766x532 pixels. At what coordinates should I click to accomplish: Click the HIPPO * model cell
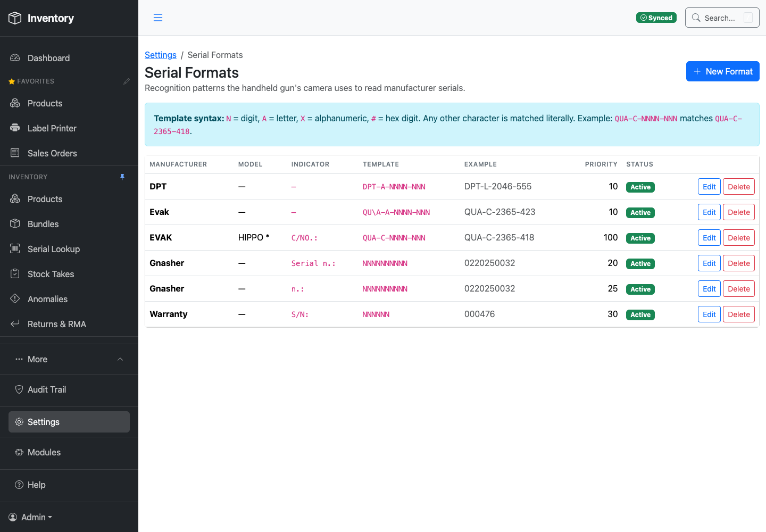[254, 237]
